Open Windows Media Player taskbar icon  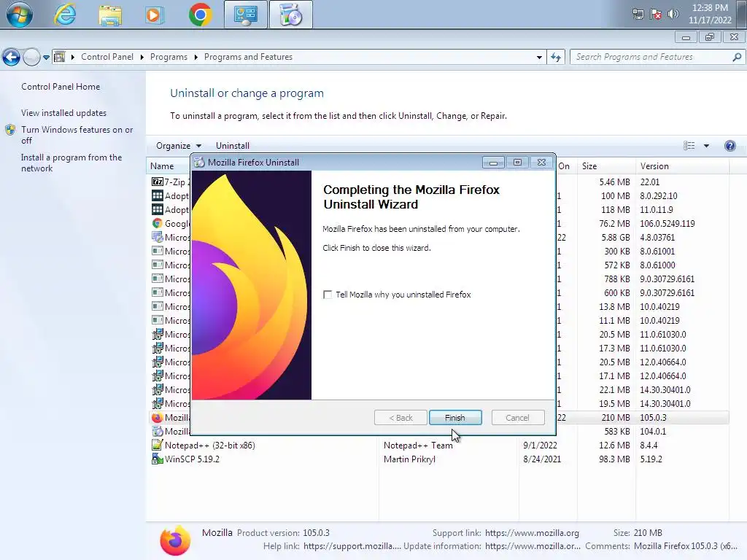pyautogui.click(x=153, y=15)
